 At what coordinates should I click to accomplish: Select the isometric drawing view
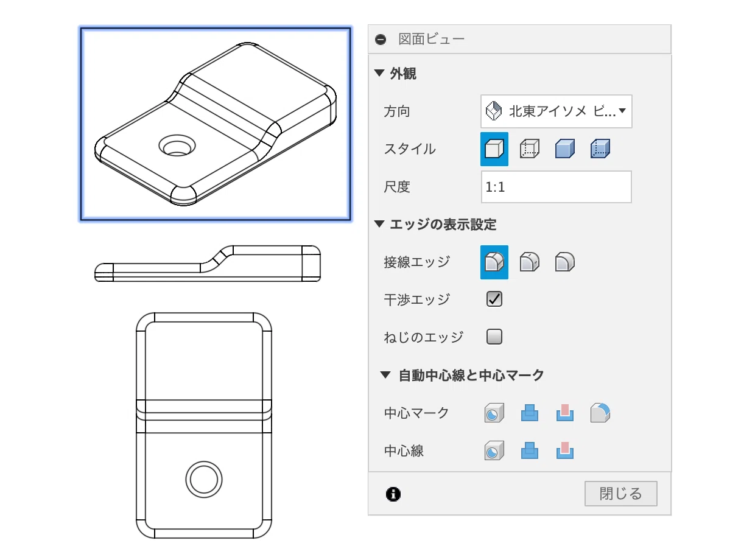point(216,124)
